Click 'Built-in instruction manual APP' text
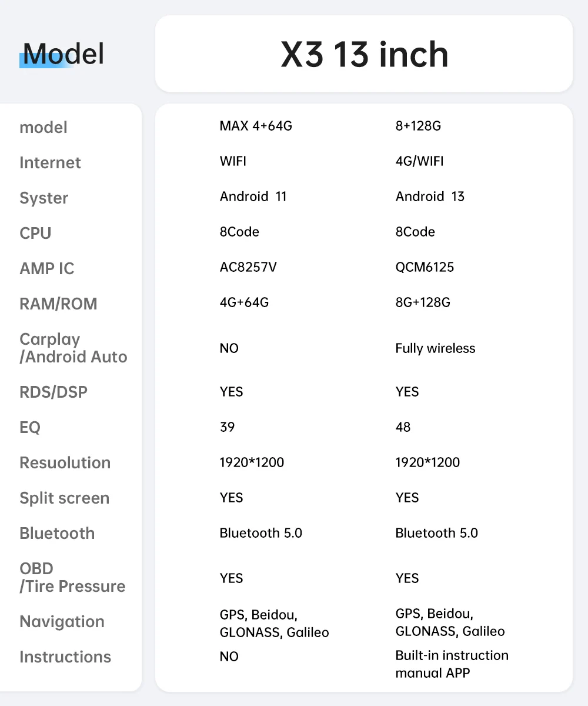 click(x=452, y=664)
